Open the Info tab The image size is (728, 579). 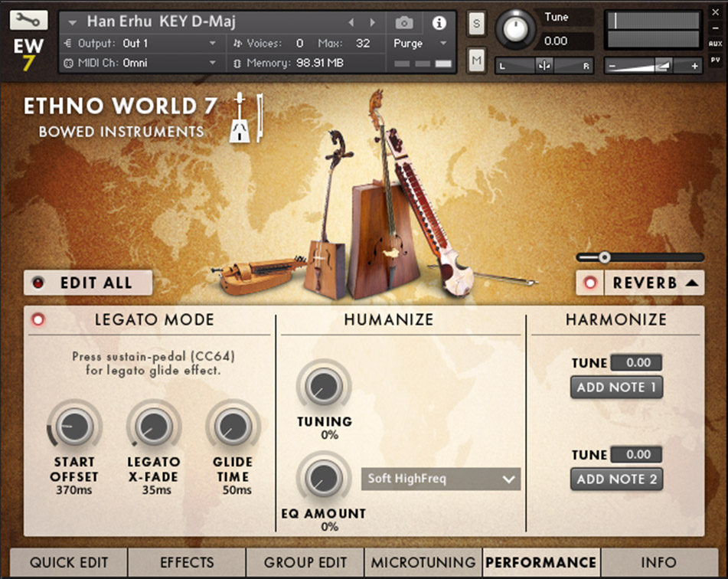pyautogui.click(x=659, y=562)
